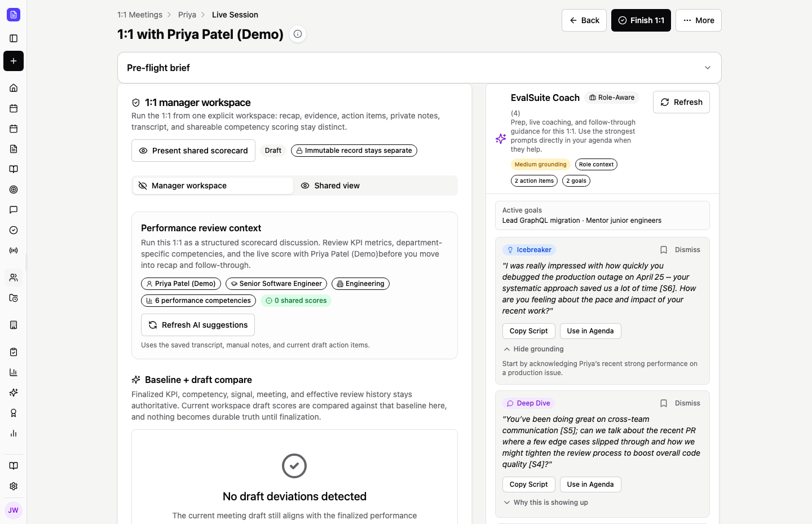This screenshot has height=524, width=812.
Task: Click the Finish 1:1 button
Action: click(641, 20)
